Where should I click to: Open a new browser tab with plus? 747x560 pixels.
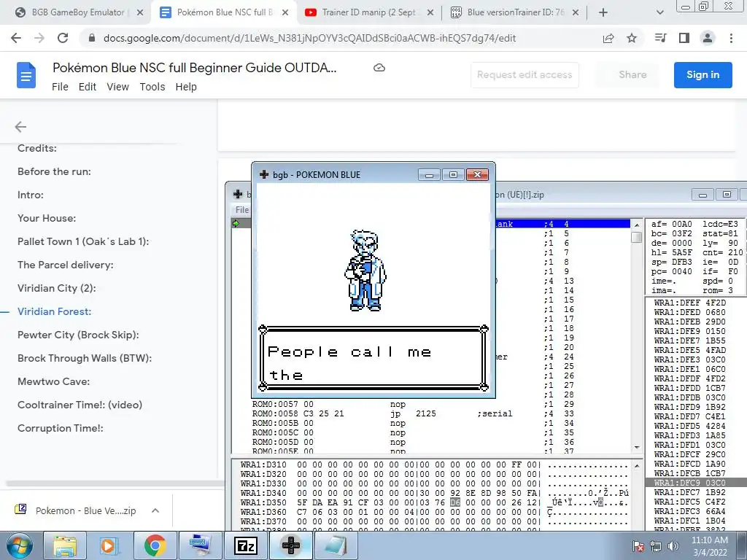(x=603, y=12)
